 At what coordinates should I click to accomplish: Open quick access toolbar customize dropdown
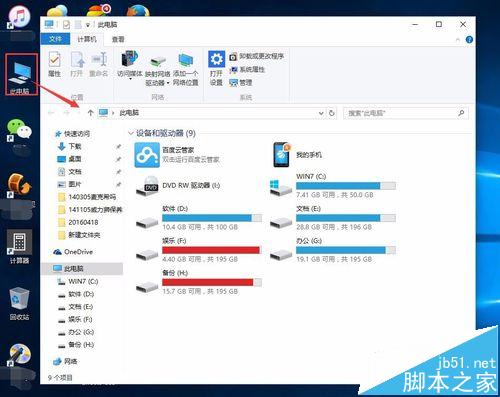[88, 25]
